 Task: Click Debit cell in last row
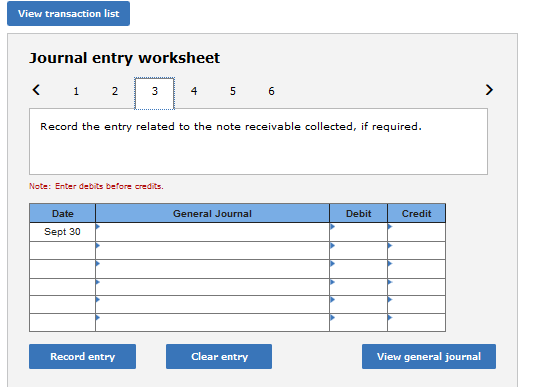tap(358, 323)
